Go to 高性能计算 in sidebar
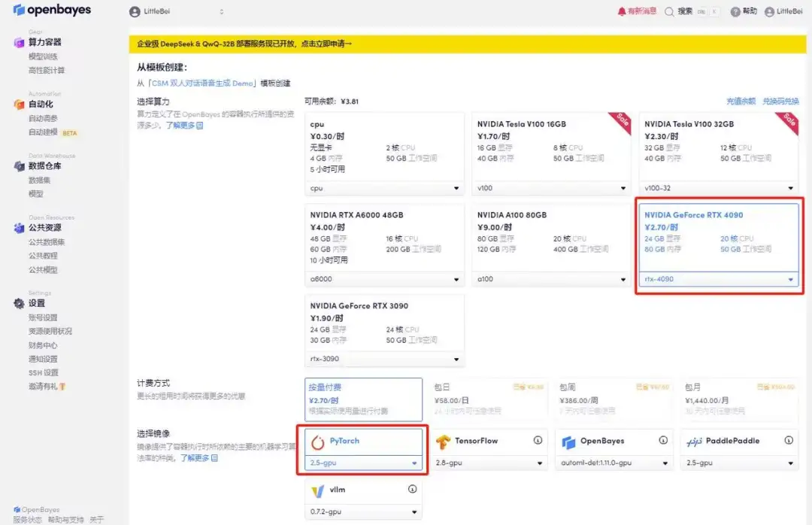Screen dimensions: 812x525 47,71
